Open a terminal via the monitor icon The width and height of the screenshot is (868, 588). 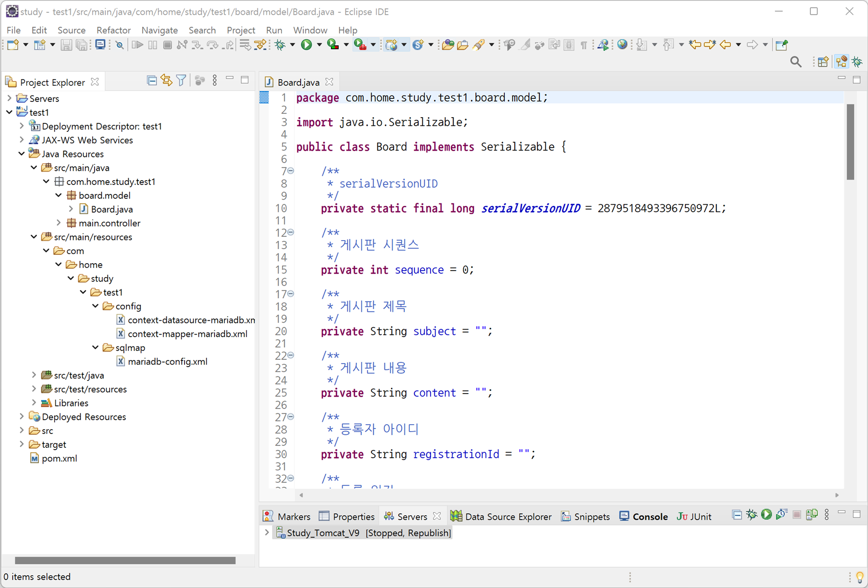[x=100, y=45]
